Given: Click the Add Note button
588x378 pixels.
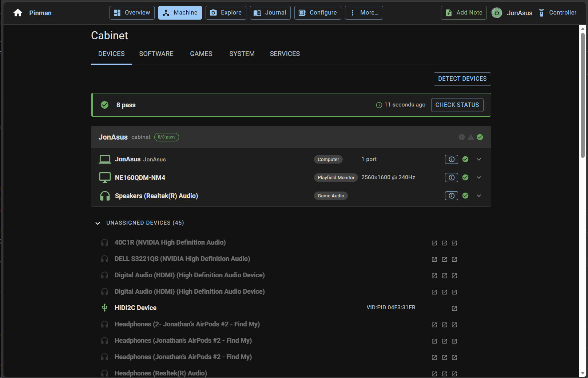Looking at the screenshot, I should 464,13.
